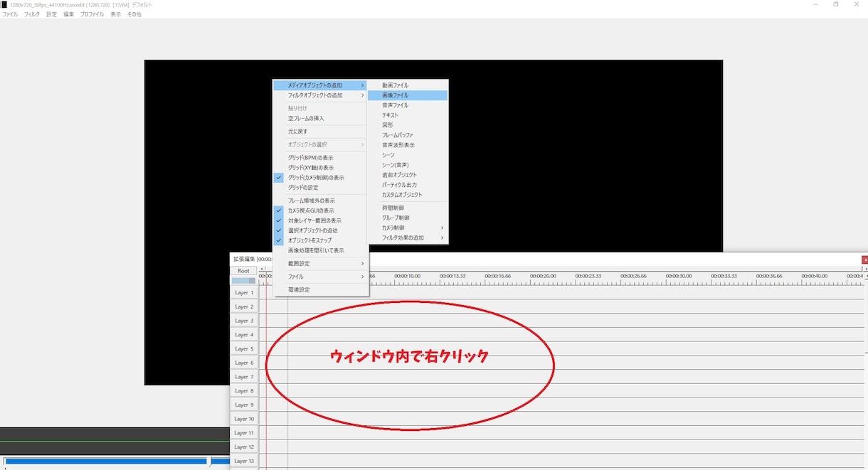Open the 設定 menu
The width and height of the screenshot is (868, 470).
51,14
